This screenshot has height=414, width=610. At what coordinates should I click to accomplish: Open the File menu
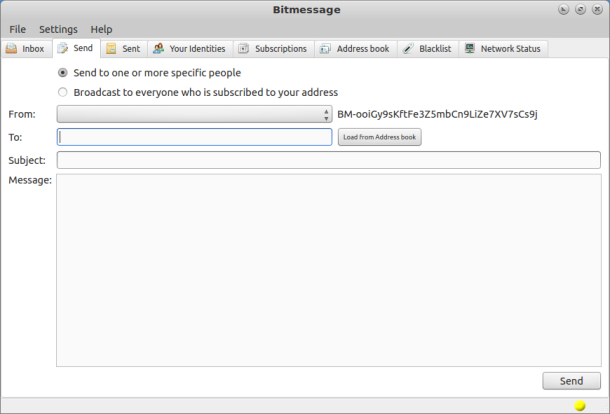coord(18,29)
